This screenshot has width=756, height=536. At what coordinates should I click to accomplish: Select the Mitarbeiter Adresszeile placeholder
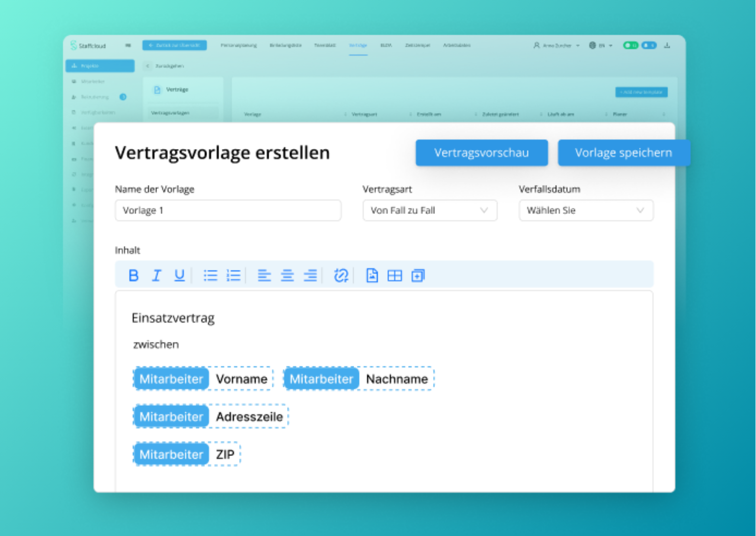(x=211, y=416)
